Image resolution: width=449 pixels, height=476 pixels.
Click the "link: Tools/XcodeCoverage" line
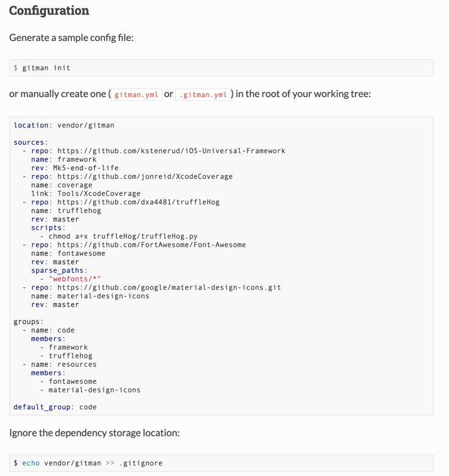coord(85,193)
